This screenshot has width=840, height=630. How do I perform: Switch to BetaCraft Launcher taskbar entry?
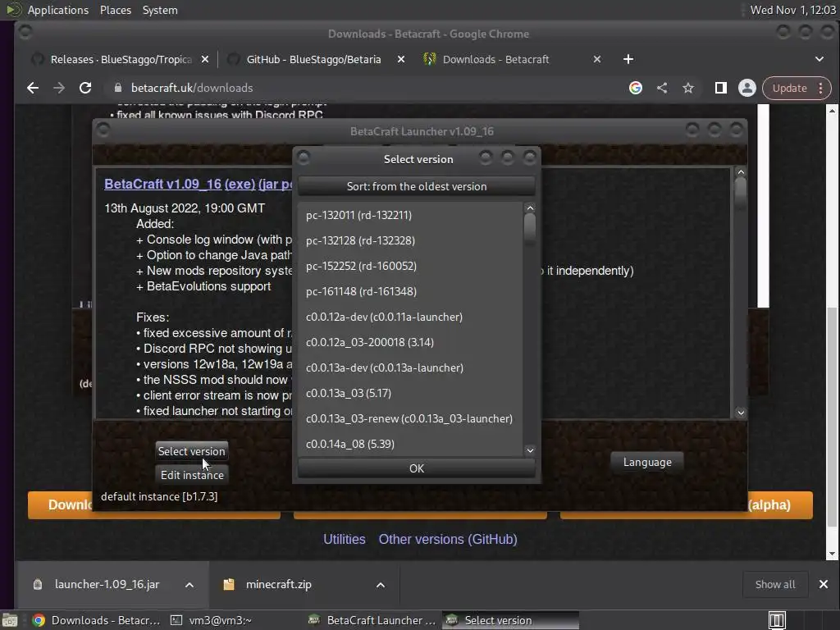[x=373, y=620]
